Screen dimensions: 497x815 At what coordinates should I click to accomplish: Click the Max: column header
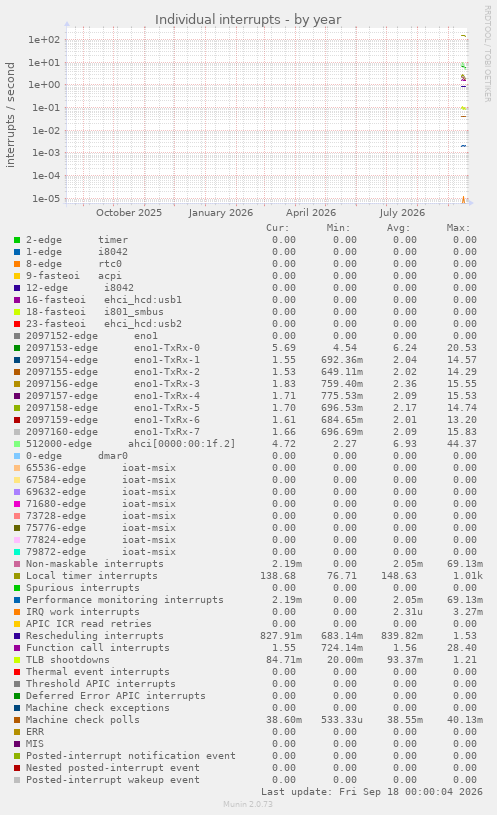click(x=458, y=228)
